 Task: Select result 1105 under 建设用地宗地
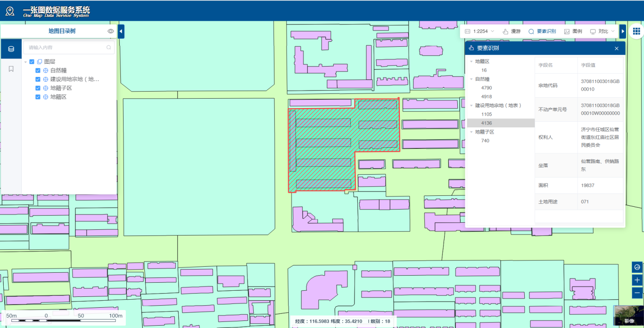coord(487,114)
